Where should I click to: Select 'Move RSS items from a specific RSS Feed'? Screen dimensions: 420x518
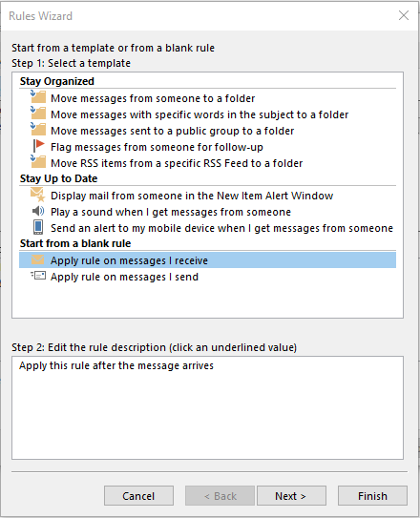tap(177, 163)
